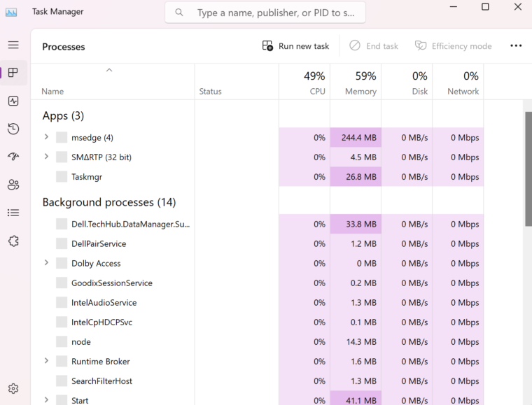Expand the SMARTP (32 bit) process group
Viewport: 532px width, 405px height.
[x=46, y=157]
